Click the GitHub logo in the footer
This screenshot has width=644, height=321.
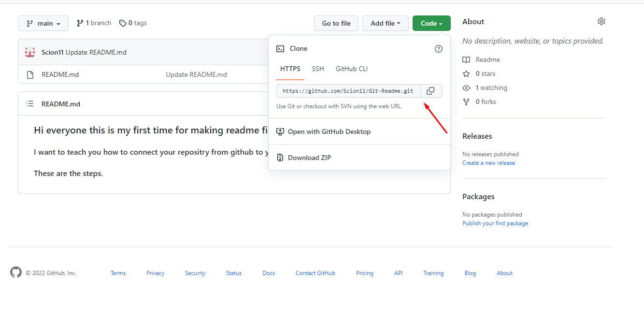point(15,272)
